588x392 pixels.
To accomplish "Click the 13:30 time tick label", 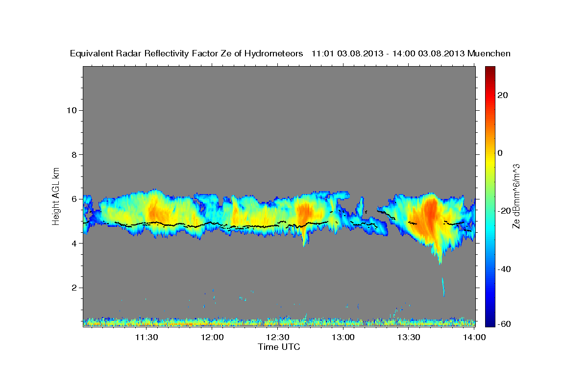I will [408, 337].
